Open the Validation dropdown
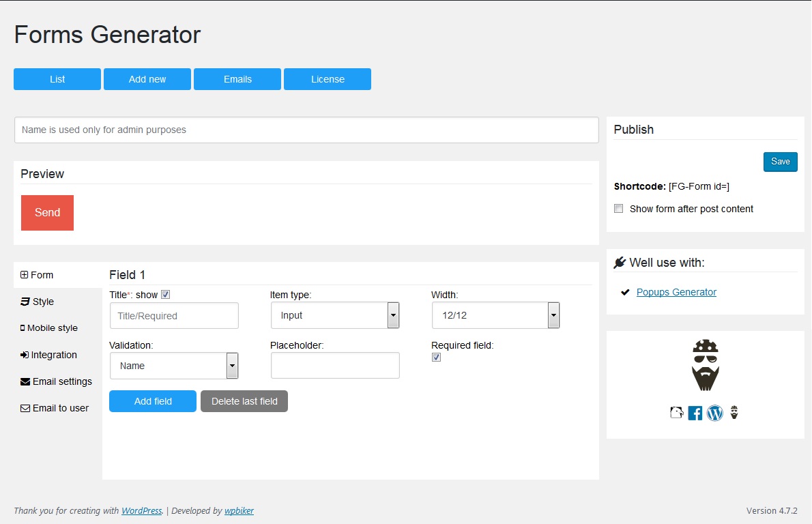 tap(174, 366)
